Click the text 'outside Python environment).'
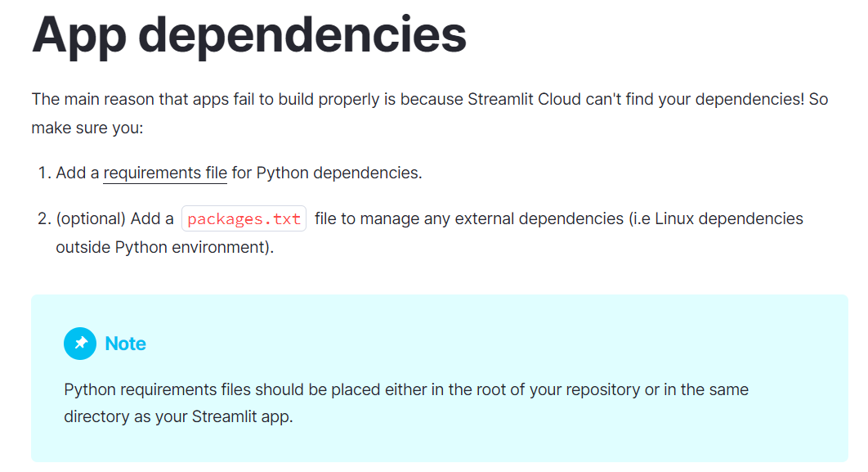This screenshot has width=868, height=472. [165, 247]
